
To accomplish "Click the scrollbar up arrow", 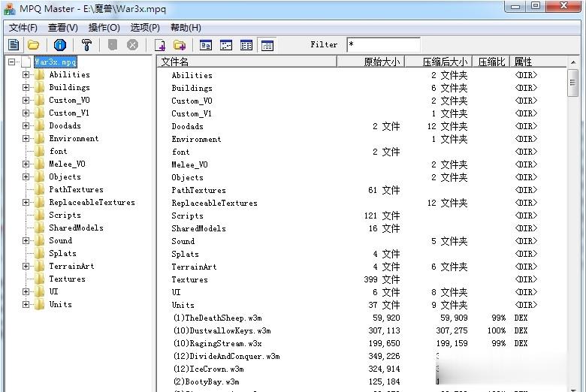I will 573,62.
